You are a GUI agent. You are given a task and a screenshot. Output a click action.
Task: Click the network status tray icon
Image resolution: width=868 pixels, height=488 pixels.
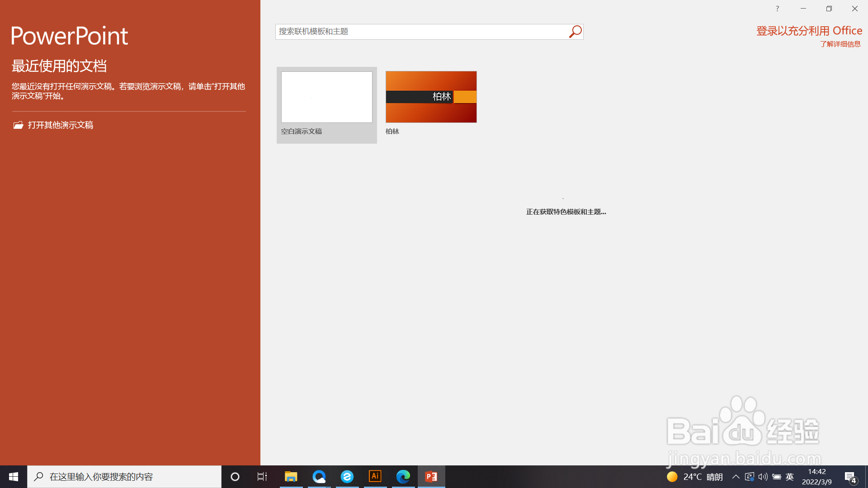[x=749, y=477]
